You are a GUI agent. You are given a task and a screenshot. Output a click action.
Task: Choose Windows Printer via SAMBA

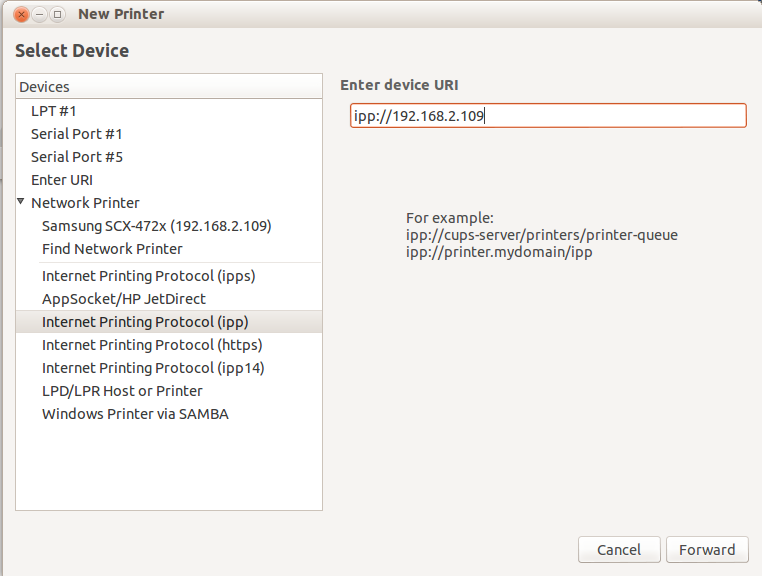click(135, 414)
